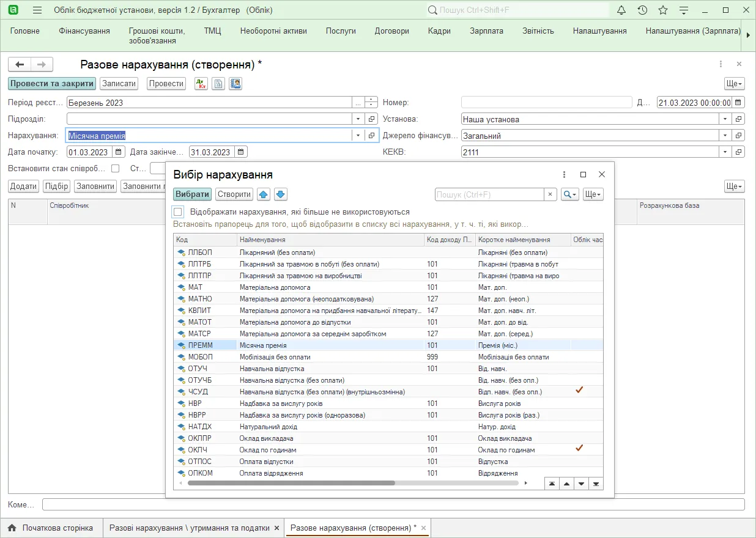Enable showing unused нарахування checkbox
756x538 pixels.
(178, 212)
